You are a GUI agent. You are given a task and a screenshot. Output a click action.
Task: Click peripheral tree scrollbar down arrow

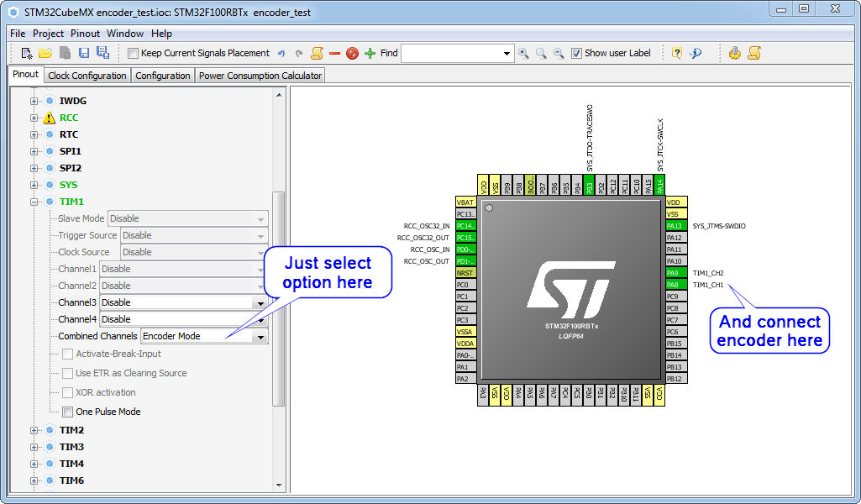279,486
